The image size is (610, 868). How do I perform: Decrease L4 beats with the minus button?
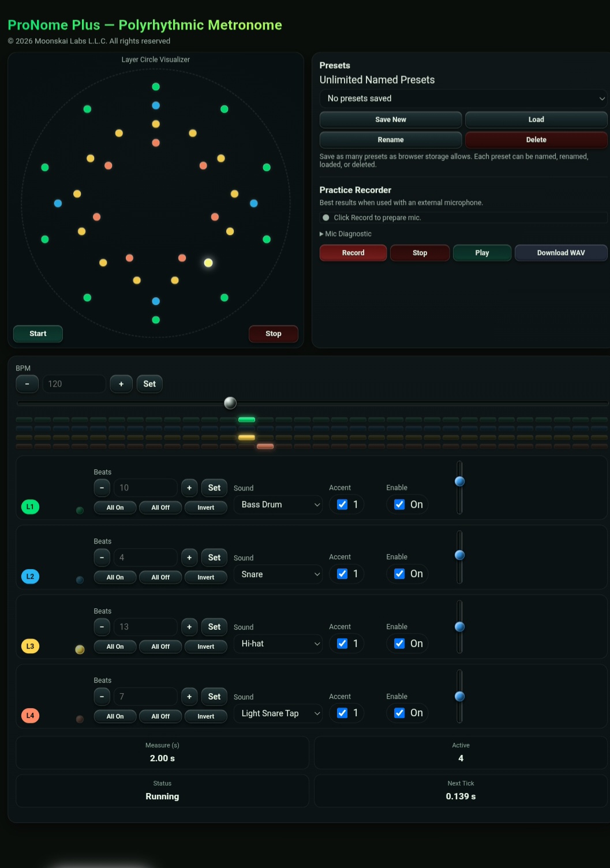tap(102, 697)
